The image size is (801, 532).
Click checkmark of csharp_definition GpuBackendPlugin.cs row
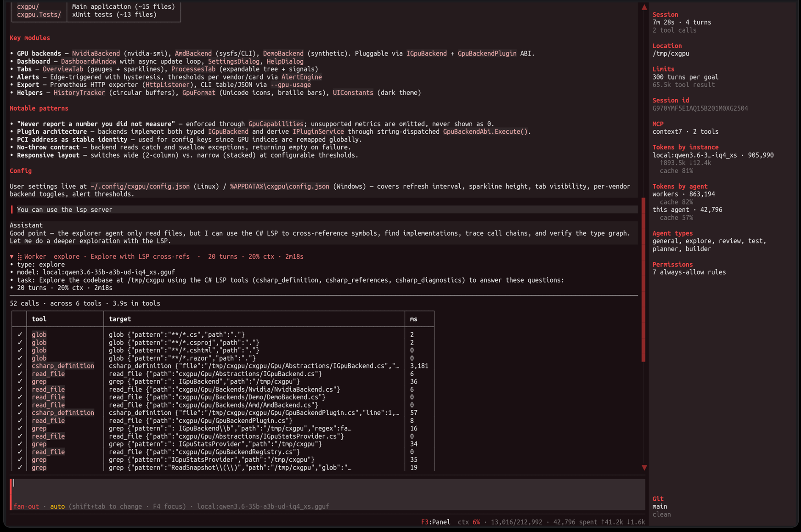coord(20,413)
